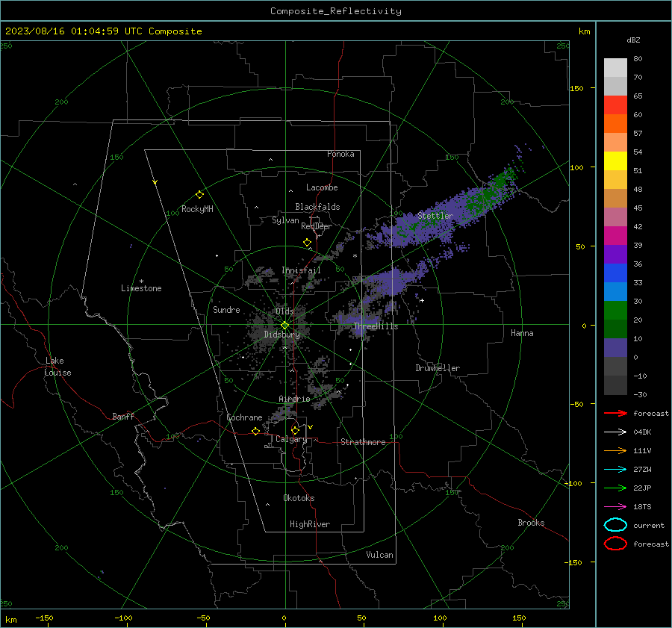The image size is (672, 628).
Task: Click the yellow diamond marker near RedDeer
Action: 307,243
